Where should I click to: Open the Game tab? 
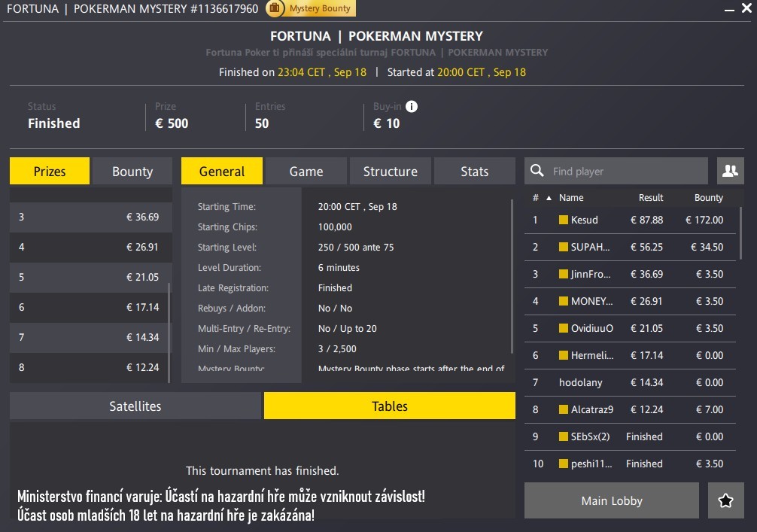(306, 171)
